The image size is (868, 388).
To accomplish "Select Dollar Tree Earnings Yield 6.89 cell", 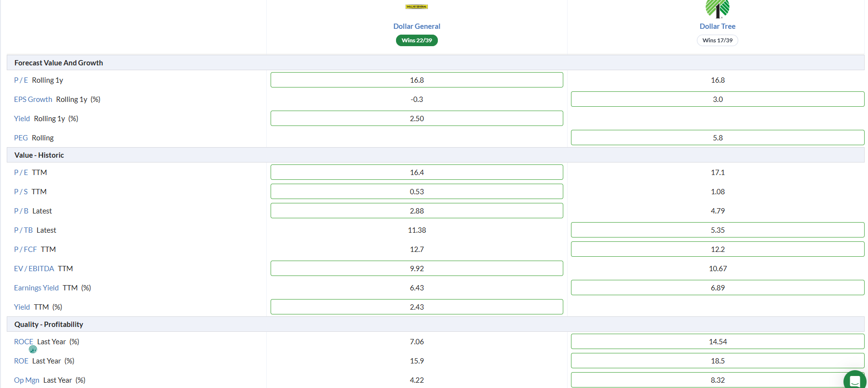I will click(718, 288).
